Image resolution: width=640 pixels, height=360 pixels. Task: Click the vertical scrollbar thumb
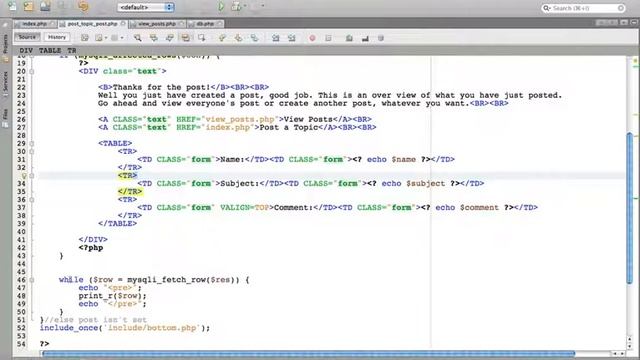click(x=630, y=207)
